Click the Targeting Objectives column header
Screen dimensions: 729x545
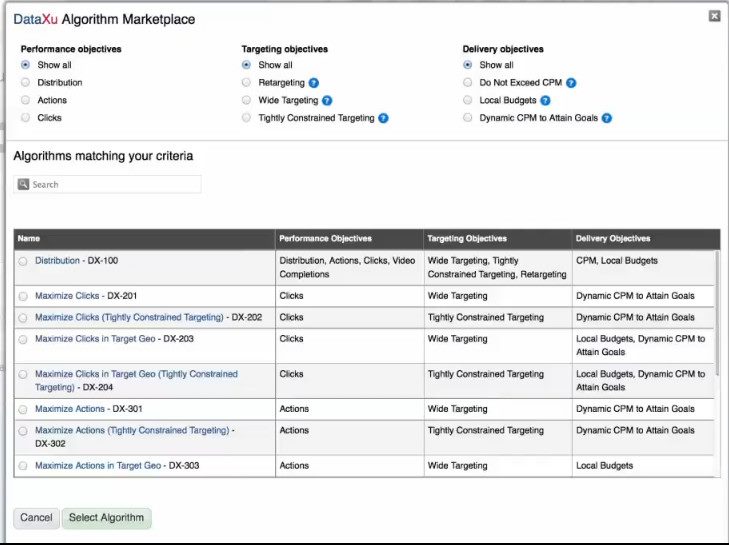[x=497, y=239]
